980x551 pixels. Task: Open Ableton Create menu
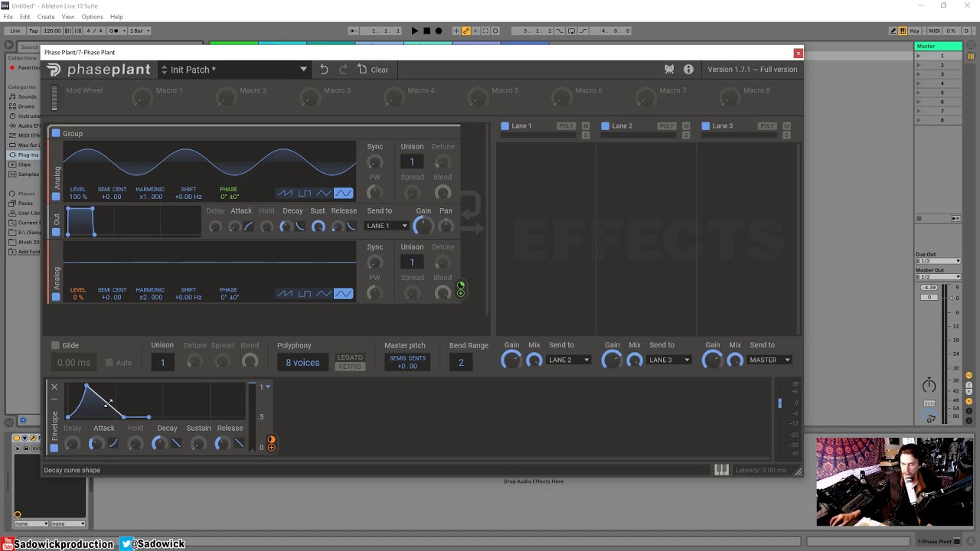pyautogui.click(x=46, y=17)
